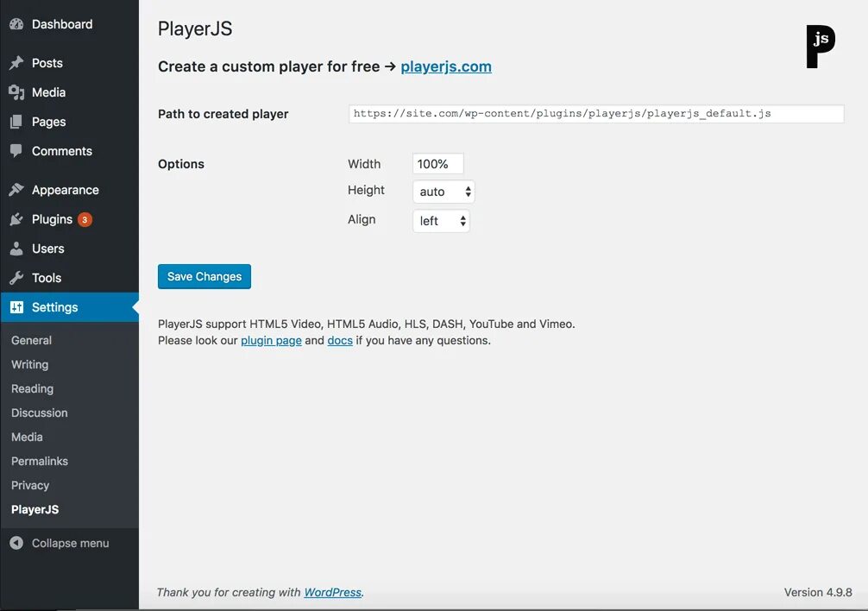
Task: Click the Path to created player field
Action: tap(596, 113)
